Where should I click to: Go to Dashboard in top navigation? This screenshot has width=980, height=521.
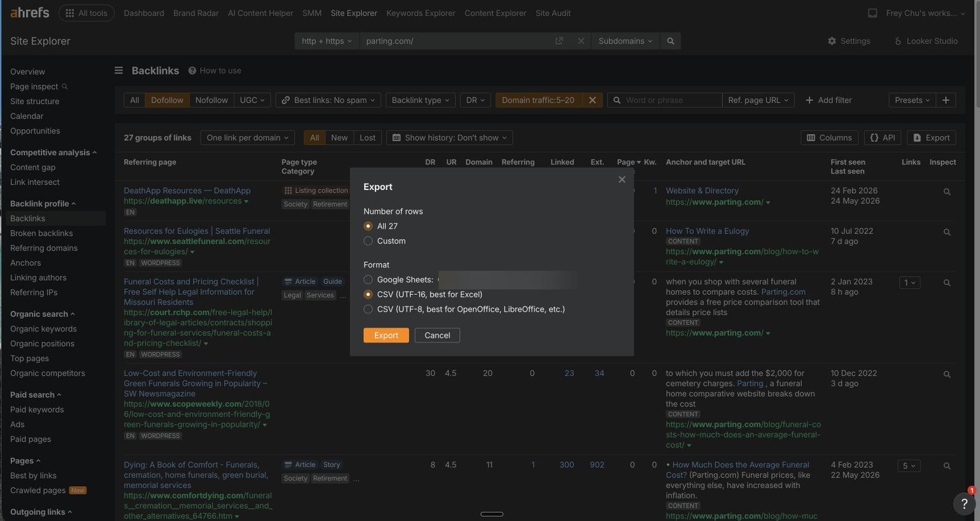click(144, 13)
